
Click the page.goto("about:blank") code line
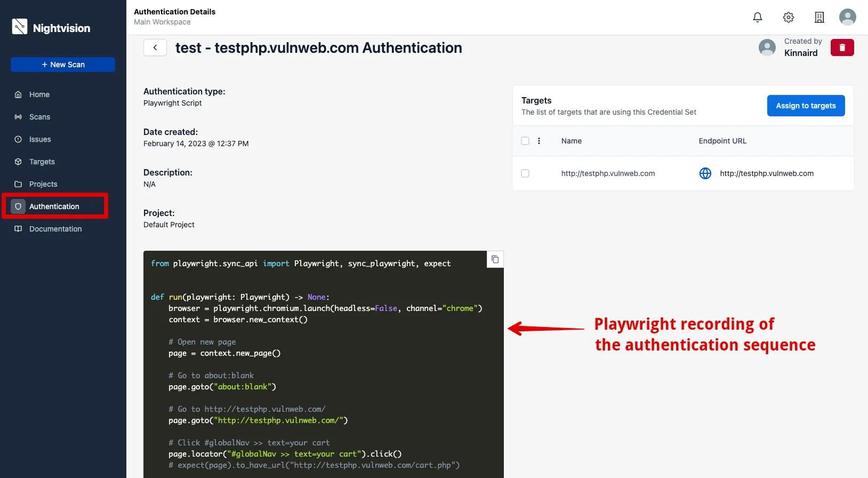coord(222,387)
